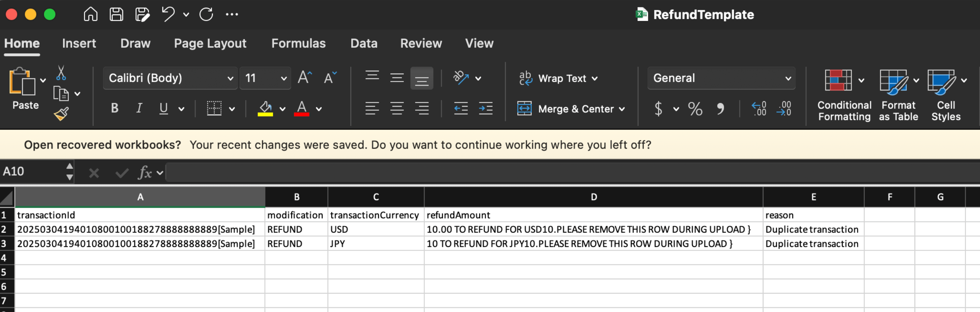Enable Center horizontal text alignment
The width and height of the screenshot is (980, 312).
397,109
